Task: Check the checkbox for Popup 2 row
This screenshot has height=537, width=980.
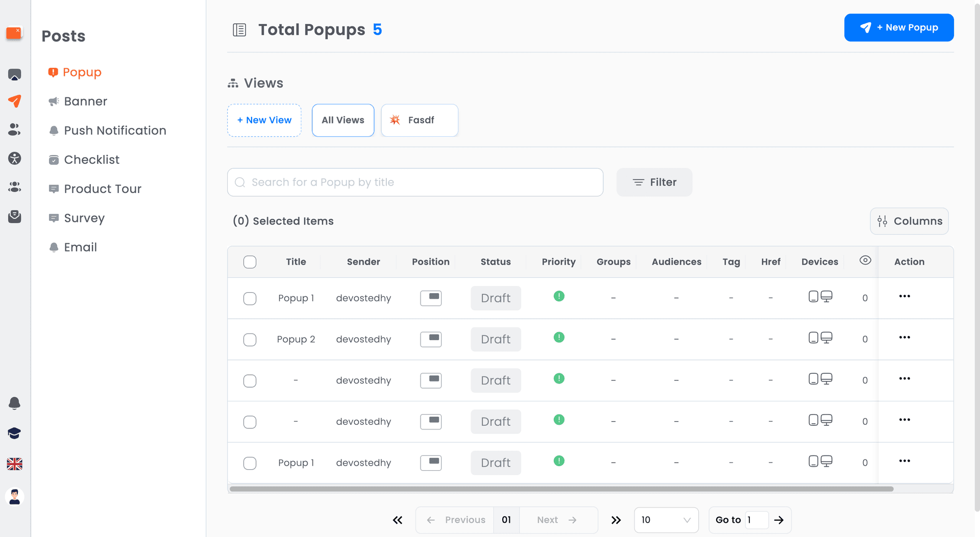Action: [250, 340]
